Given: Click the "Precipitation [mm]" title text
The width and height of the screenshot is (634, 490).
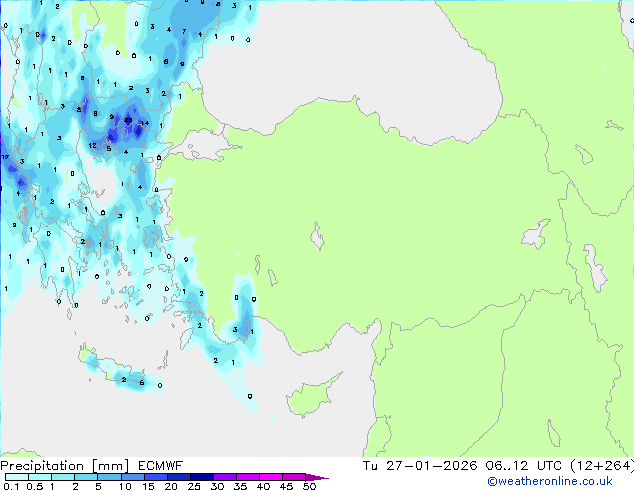Looking at the screenshot, I should coord(65,466).
